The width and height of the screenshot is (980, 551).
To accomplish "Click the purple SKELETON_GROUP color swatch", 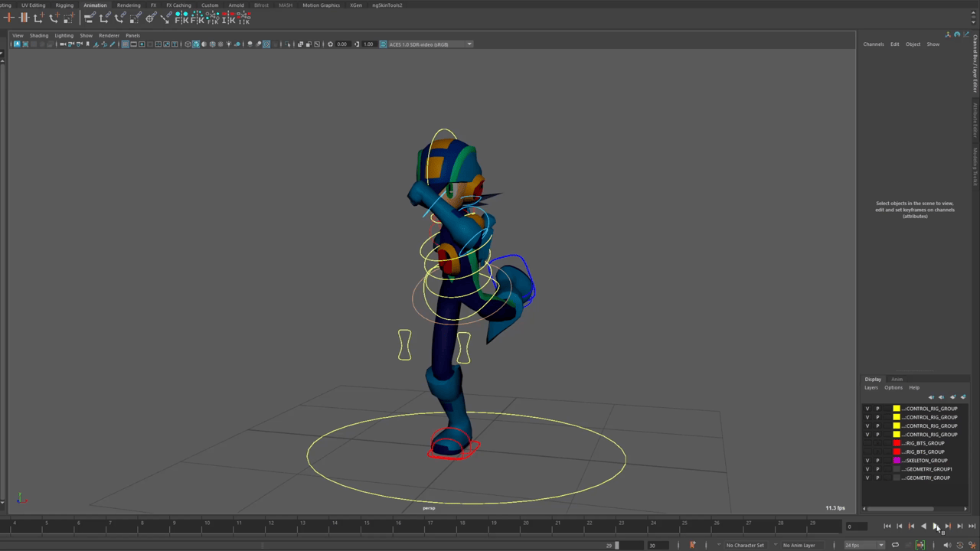I will click(x=897, y=461).
